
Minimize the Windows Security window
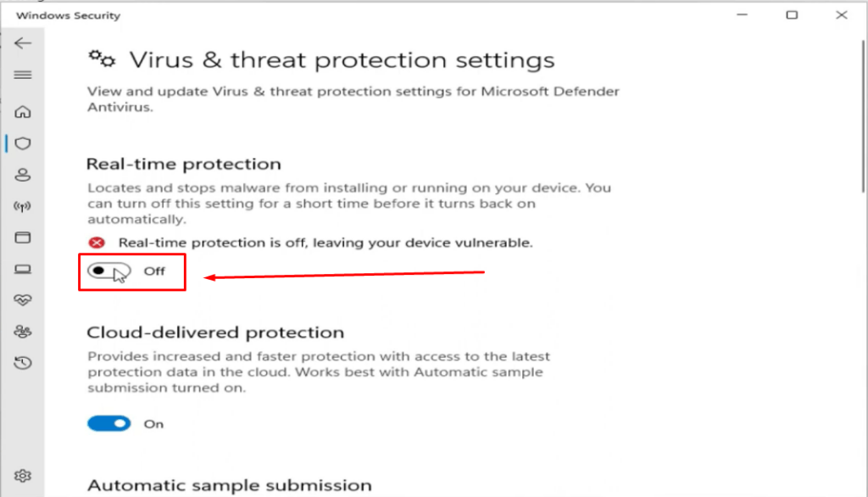pos(743,15)
